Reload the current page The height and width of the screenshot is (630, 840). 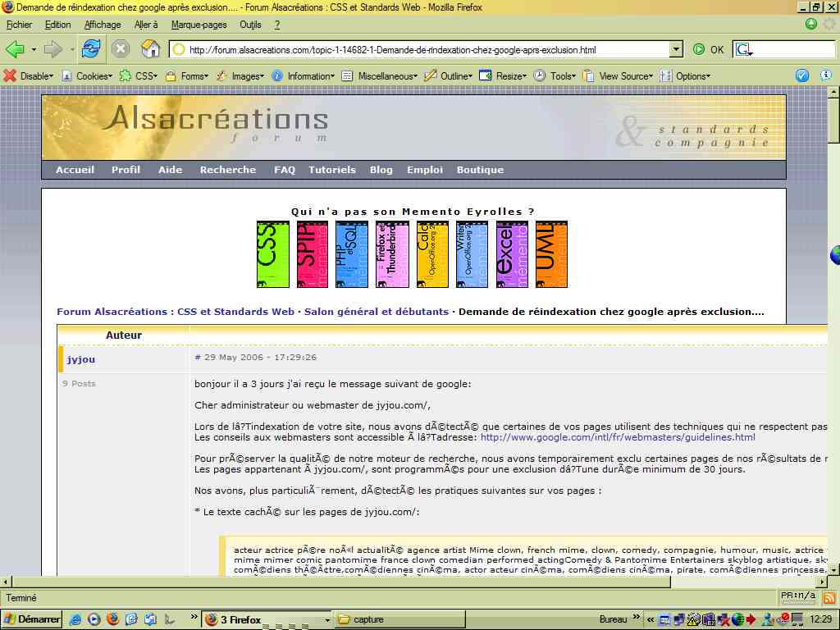[x=91, y=49]
